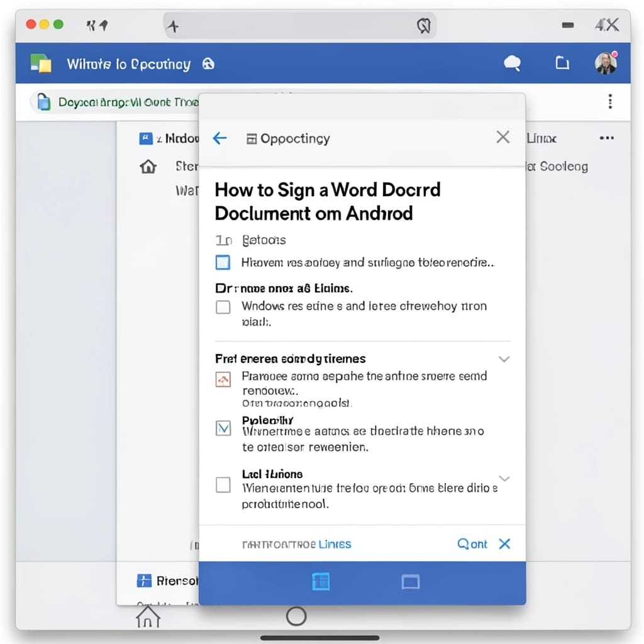The width and height of the screenshot is (644, 644).
Task: Toggle the blue checkbox beside Hraovem
Action: pos(223,262)
